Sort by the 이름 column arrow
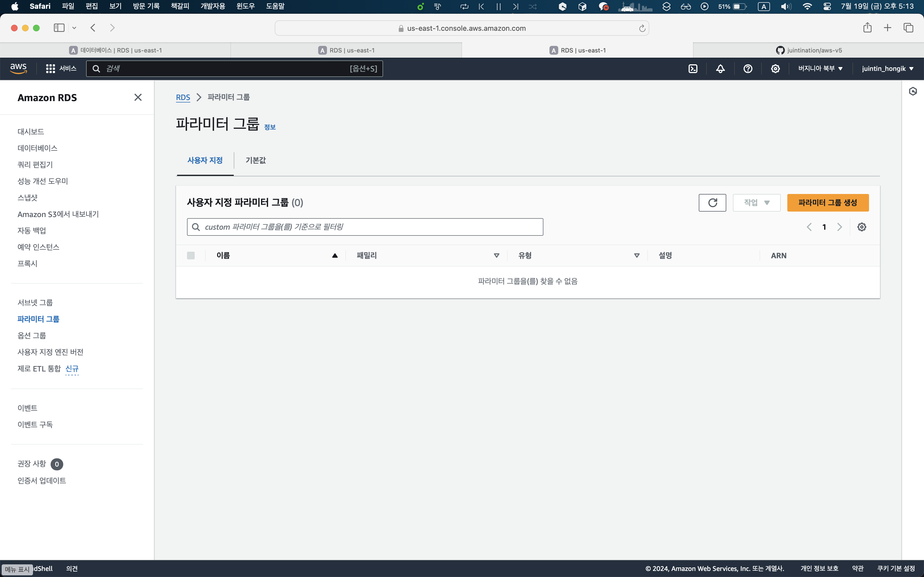This screenshot has width=924, height=577. pyautogui.click(x=335, y=256)
